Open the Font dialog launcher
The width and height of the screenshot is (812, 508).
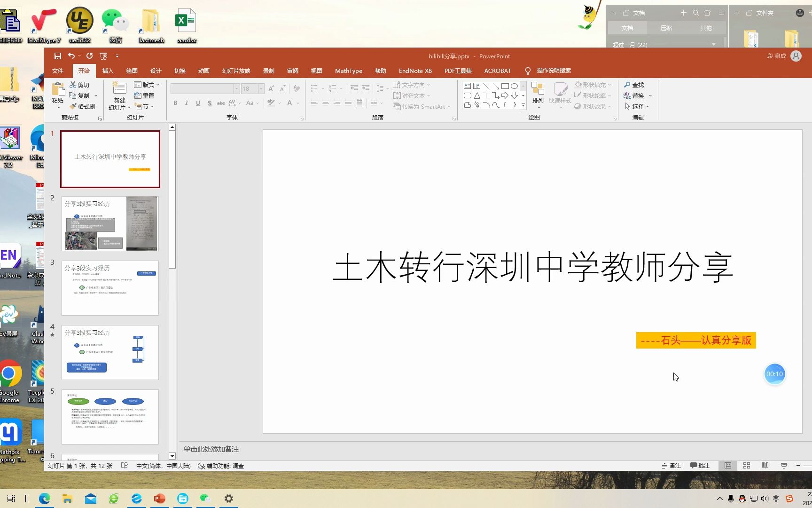(301, 119)
